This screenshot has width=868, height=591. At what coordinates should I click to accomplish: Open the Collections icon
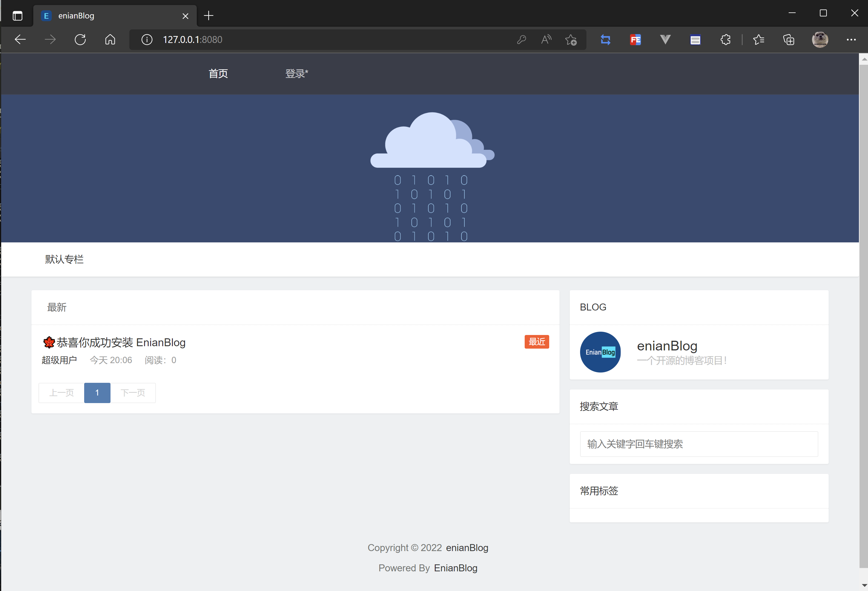coord(788,40)
